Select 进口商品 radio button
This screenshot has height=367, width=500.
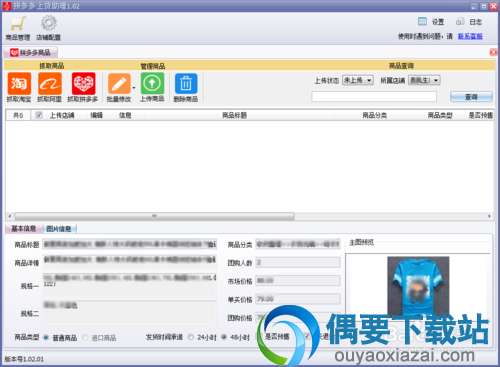click(x=85, y=338)
